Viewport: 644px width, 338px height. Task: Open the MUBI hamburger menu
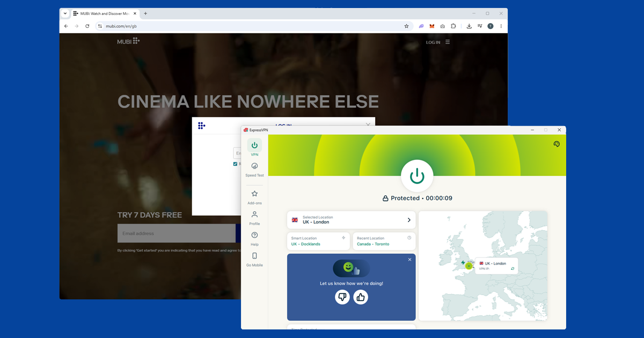448,42
